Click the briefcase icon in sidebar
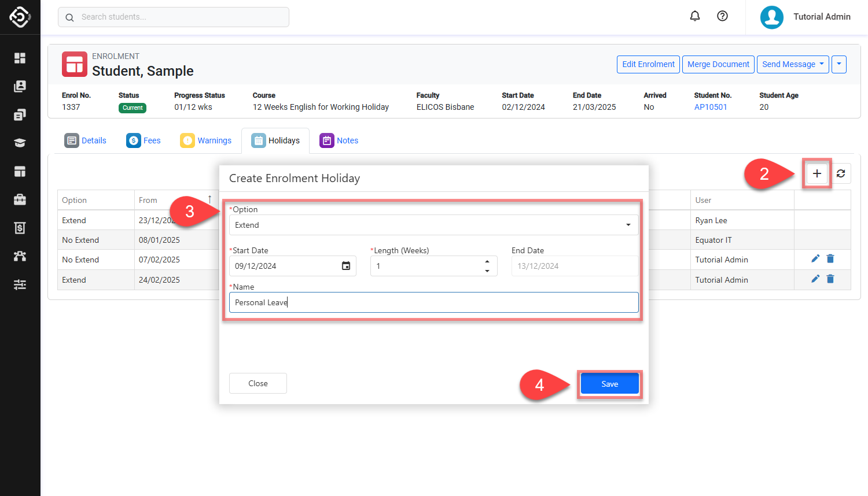The height and width of the screenshot is (496, 868). point(20,199)
